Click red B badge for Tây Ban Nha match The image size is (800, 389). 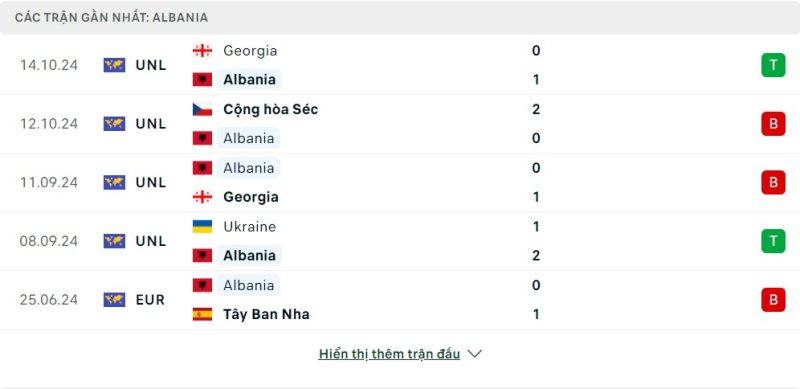coord(773,300)
